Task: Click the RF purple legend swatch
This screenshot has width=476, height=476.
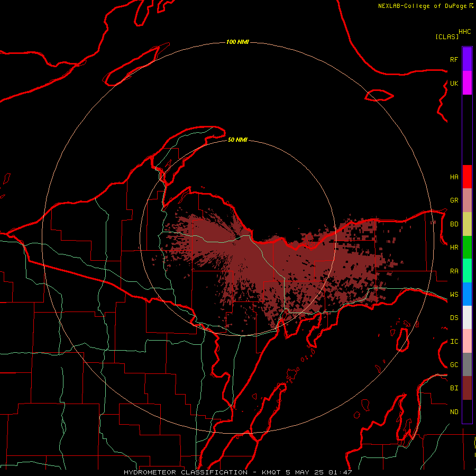Action: click(x=467, y=59)
